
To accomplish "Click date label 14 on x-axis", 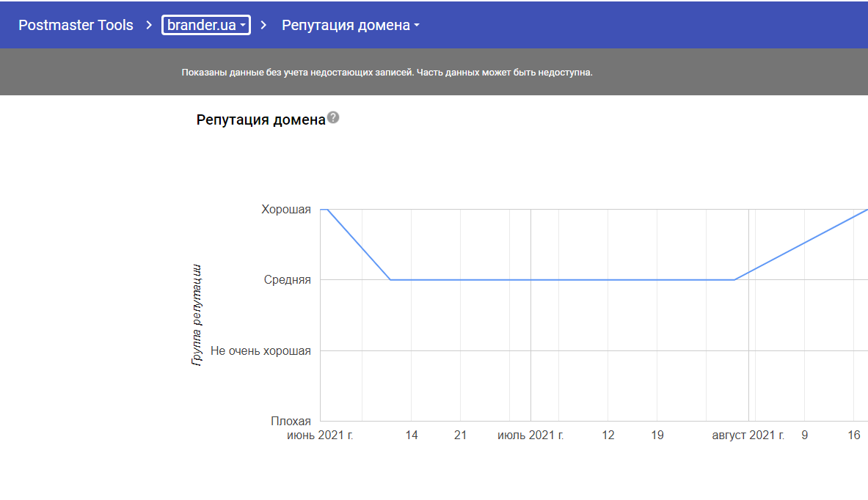I will coord(412,435).
